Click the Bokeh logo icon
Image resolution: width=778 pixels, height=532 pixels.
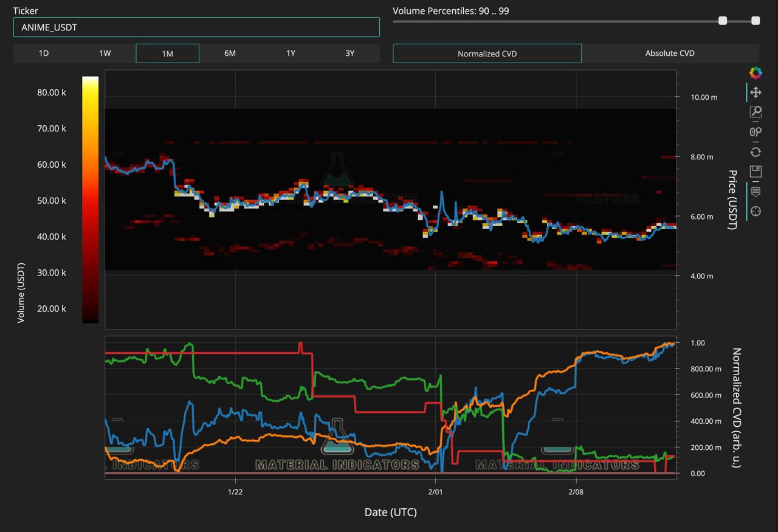tap(756, 73)
